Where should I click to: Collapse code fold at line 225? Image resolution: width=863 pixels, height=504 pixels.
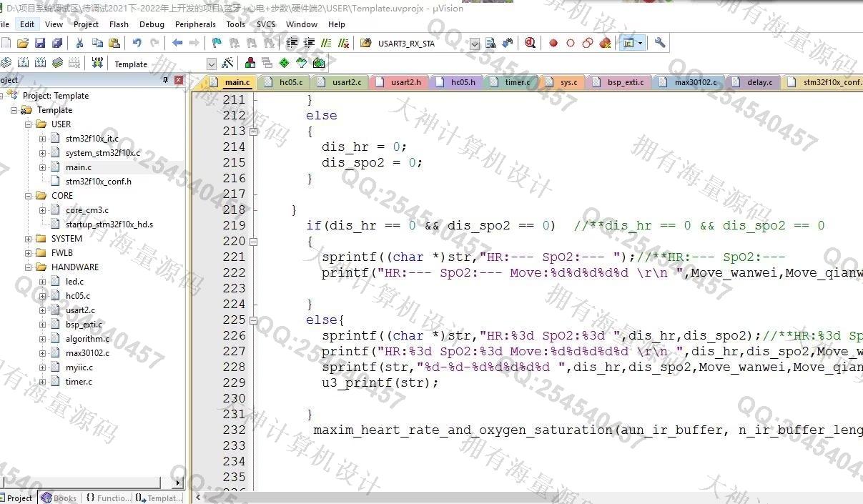coord(253,320)
